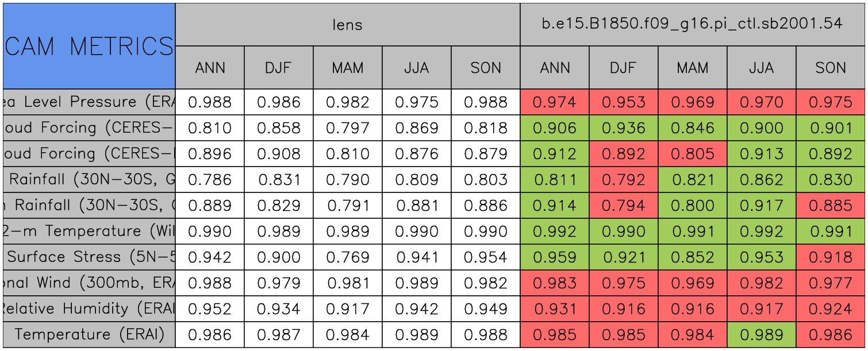Click the b.e15.B1850.f09_g16.pi_ctl.sb2001.54 header

pos(692,25)
